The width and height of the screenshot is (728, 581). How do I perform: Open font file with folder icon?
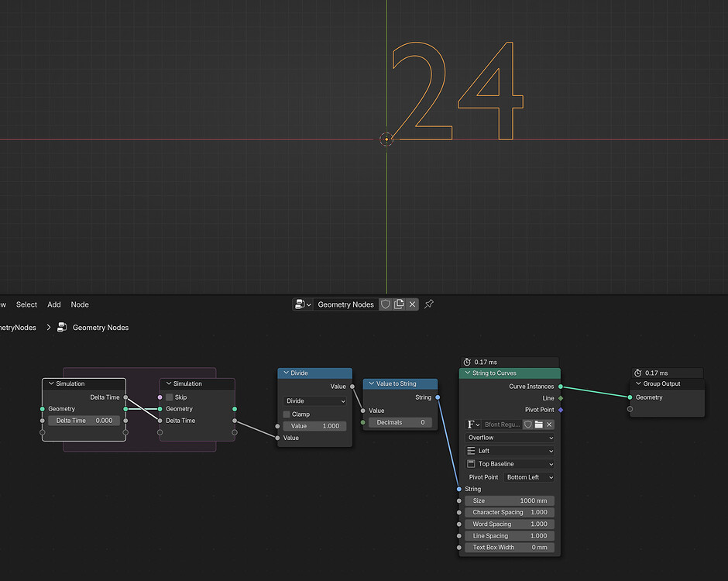click(538, 425)
